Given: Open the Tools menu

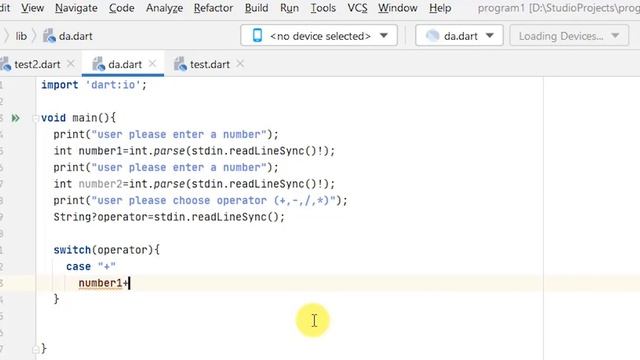Looking at the screenshot, I should [x=323, y=8].
